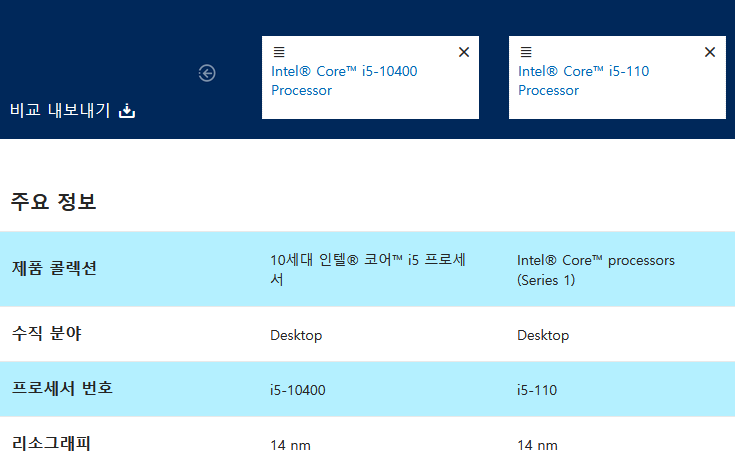The width and height of the screenshot is (735, 463).
Task: Select the i5-110 processor number cell
Action: click(537, 390)
